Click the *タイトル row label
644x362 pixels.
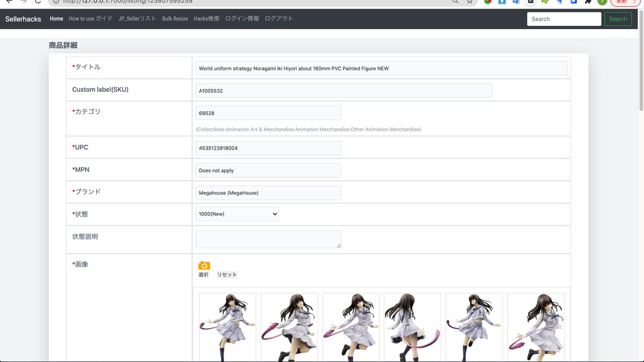coord(86,67)
